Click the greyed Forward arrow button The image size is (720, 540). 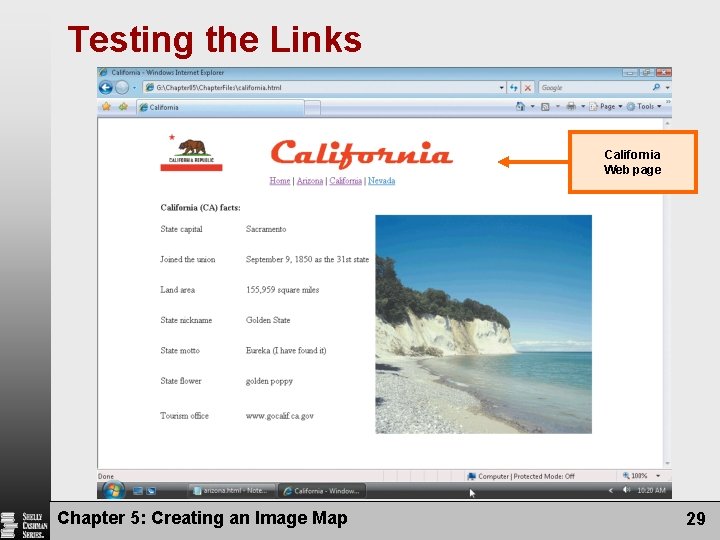(x=122, y=87)
